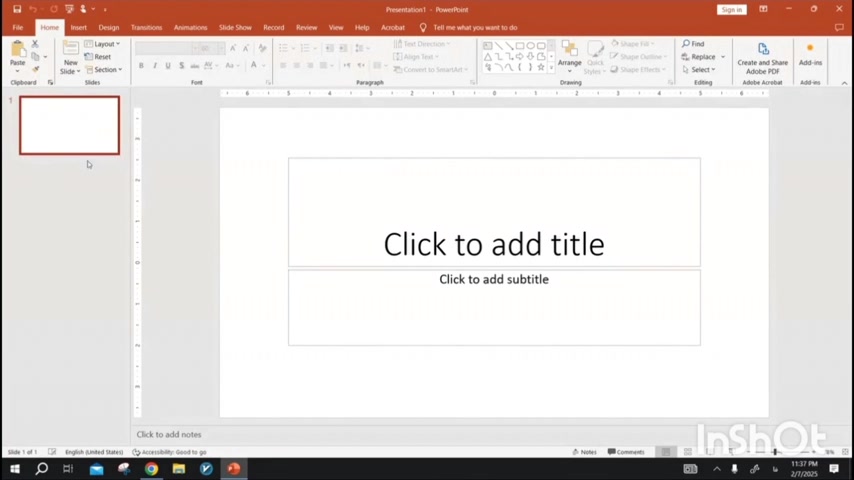Image resolution: width=854 pixels, height=480 pixels.
Task: Click the Save icon in title bar
Action: pos(17,9)
